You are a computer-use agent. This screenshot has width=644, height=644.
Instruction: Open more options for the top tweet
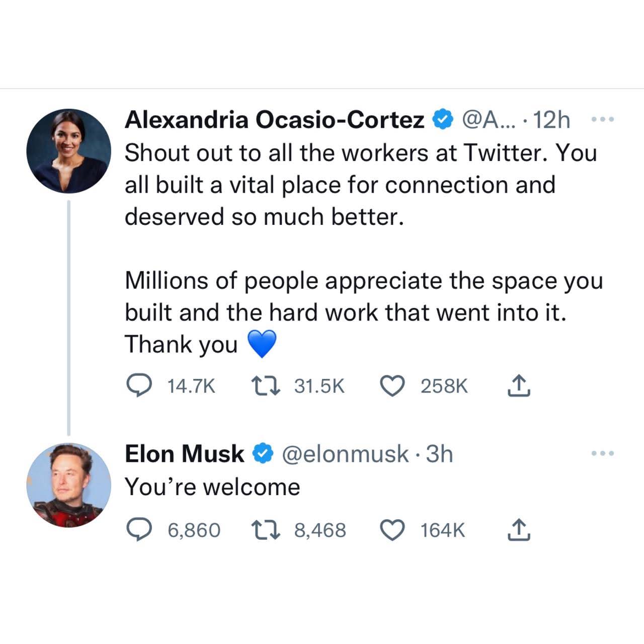[x=602, y=120]
